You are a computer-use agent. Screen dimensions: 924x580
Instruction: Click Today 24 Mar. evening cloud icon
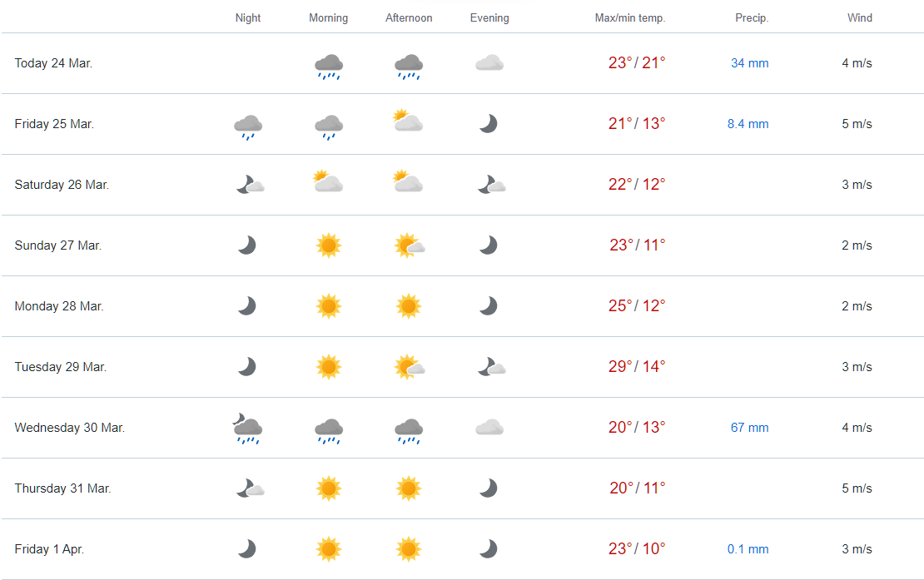(489, 62)
